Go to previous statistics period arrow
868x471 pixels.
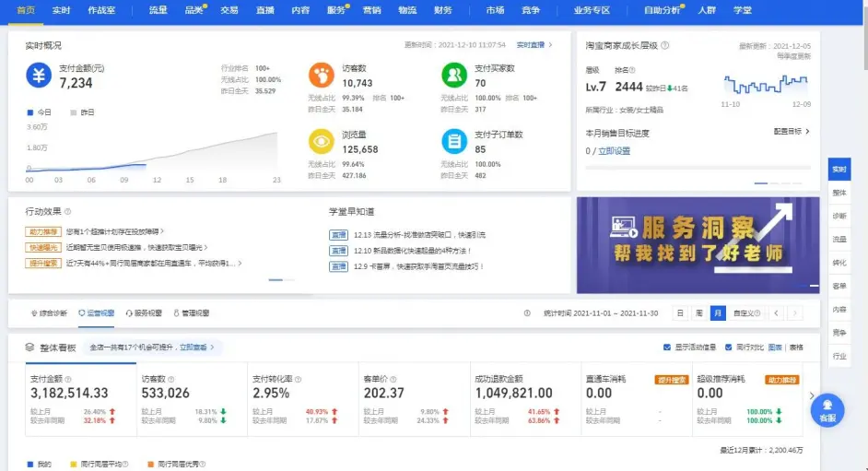coord(776,313)
